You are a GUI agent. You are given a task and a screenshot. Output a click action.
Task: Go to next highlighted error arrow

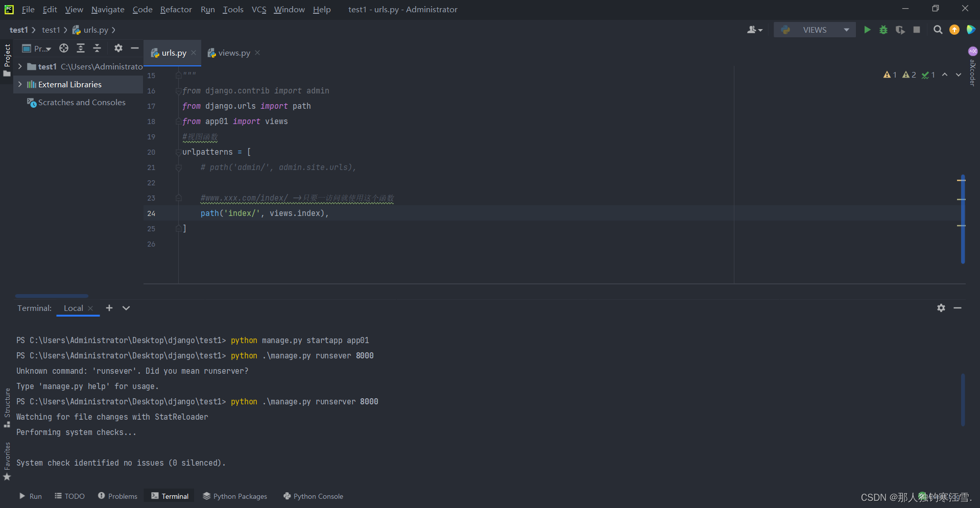[959, 75]
